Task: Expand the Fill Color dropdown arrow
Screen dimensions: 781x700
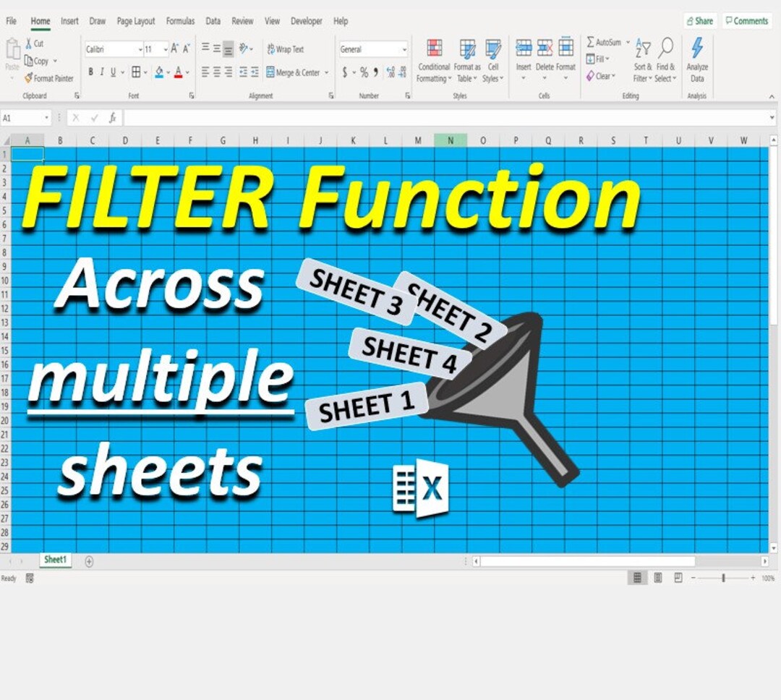Action: (167, 72)
